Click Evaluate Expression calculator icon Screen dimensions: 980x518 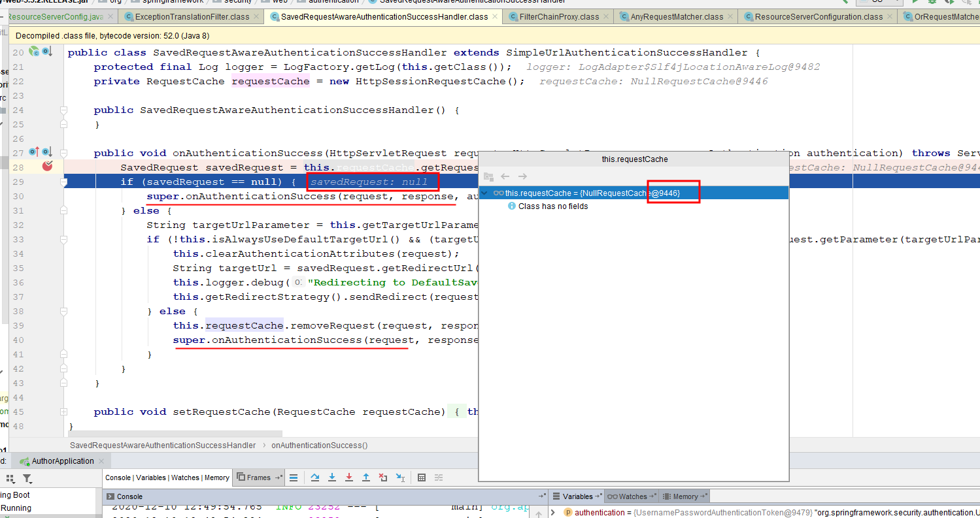pos(422,478)
